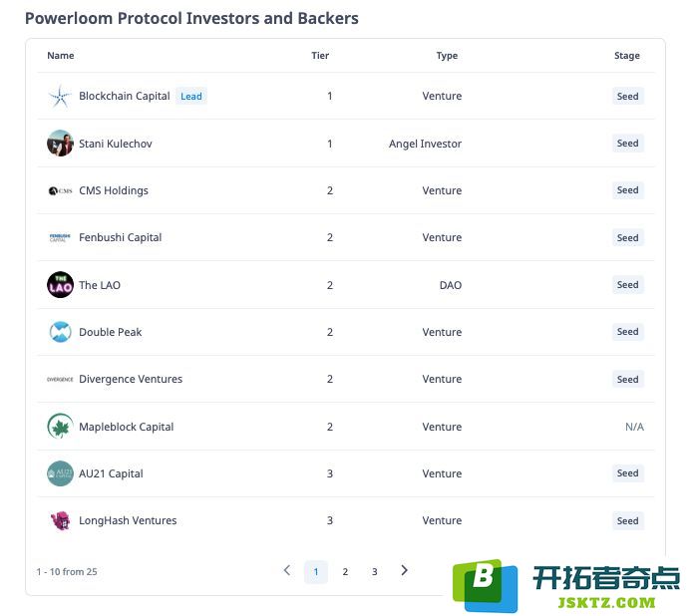Open the Double Peak logo icon
Image resolution: width=692 pixels, height=616 pixels.
(x=60, y=332)
